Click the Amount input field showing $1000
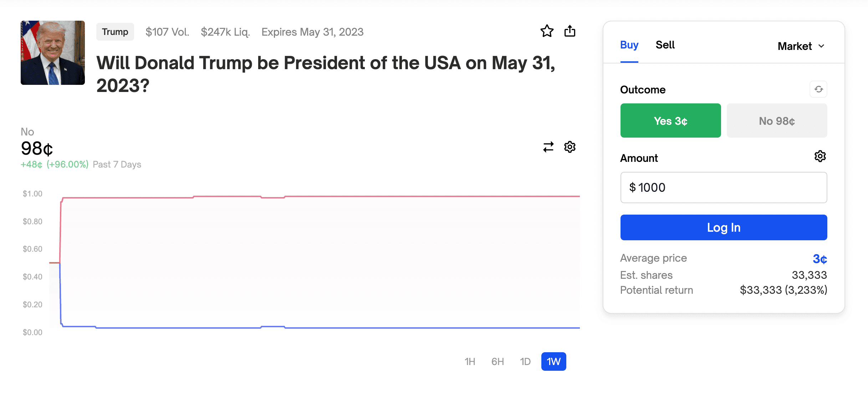The image size is (868, 395). [x=724, y=188]
